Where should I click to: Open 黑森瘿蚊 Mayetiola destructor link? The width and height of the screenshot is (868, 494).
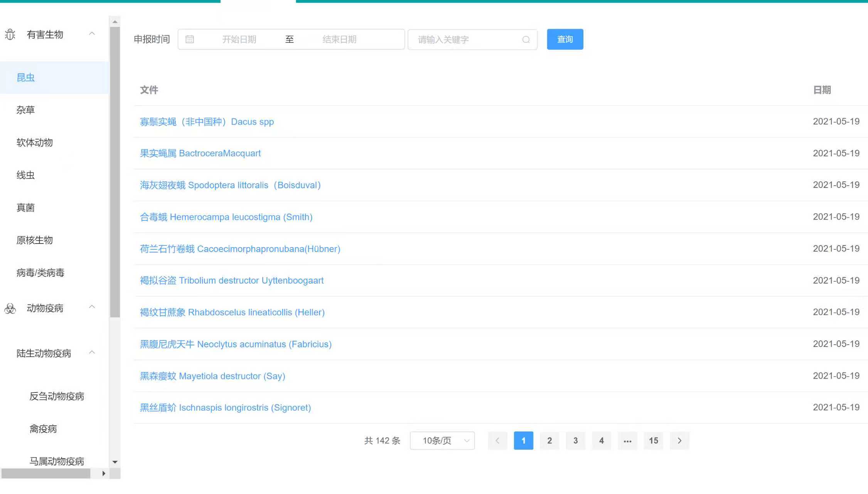(x=212, y=376)
